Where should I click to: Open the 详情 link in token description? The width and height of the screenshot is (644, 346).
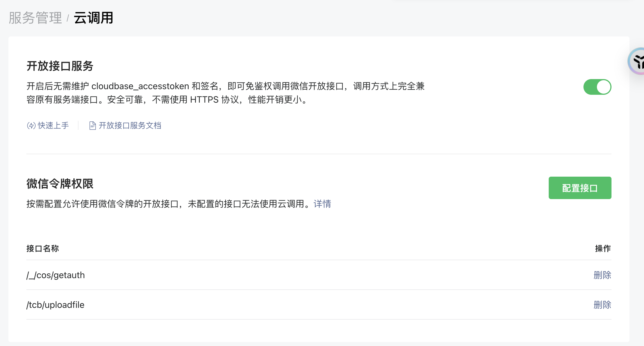click(322, 204)
